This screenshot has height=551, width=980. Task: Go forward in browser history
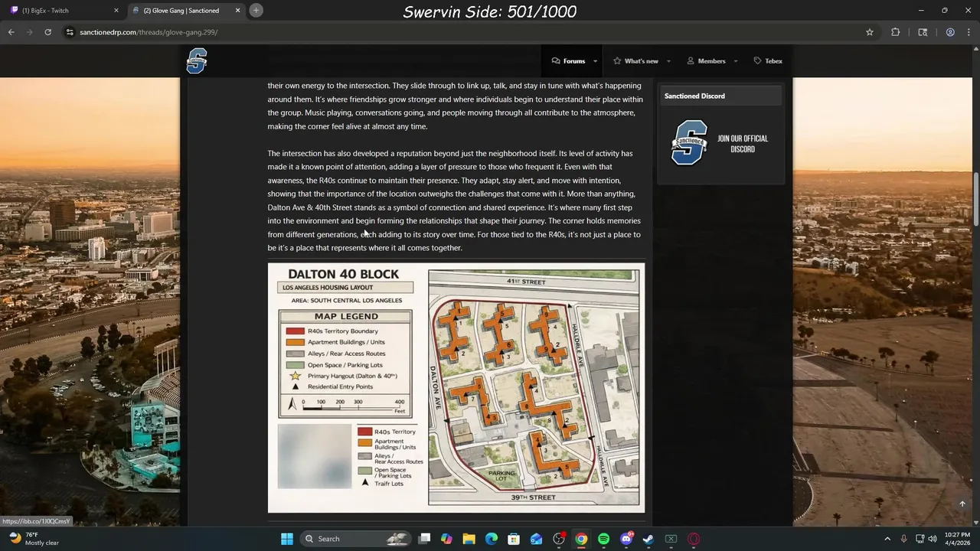coord(29,32)
